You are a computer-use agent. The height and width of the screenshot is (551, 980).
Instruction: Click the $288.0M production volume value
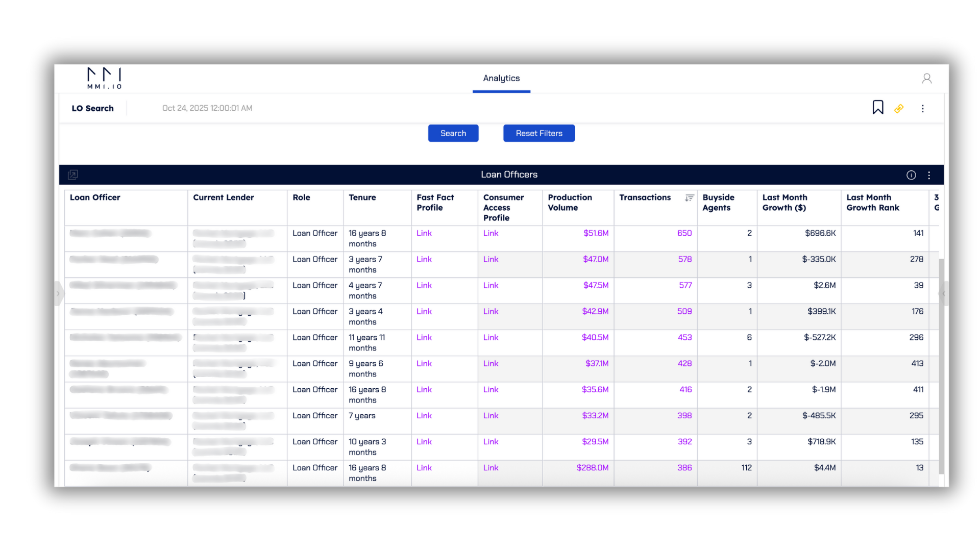(x=592, y=468)
